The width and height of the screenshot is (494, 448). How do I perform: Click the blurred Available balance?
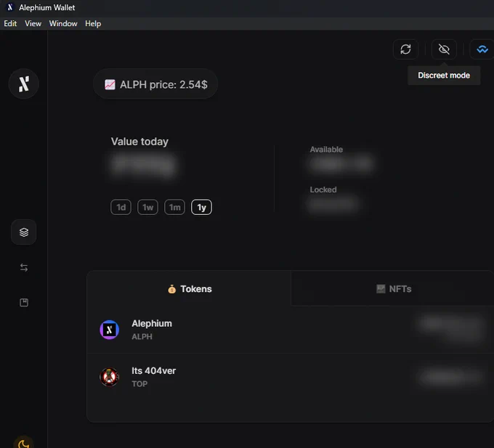pos(341,163)
